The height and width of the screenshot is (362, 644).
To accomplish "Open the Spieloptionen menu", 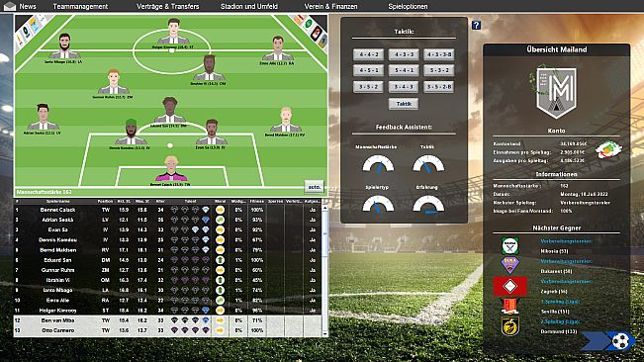I will pos(408,6).
